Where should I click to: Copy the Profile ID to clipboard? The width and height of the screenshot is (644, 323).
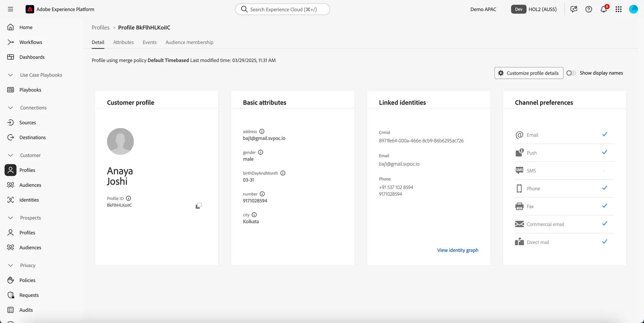pyautogui.click(x=199, y=206)
